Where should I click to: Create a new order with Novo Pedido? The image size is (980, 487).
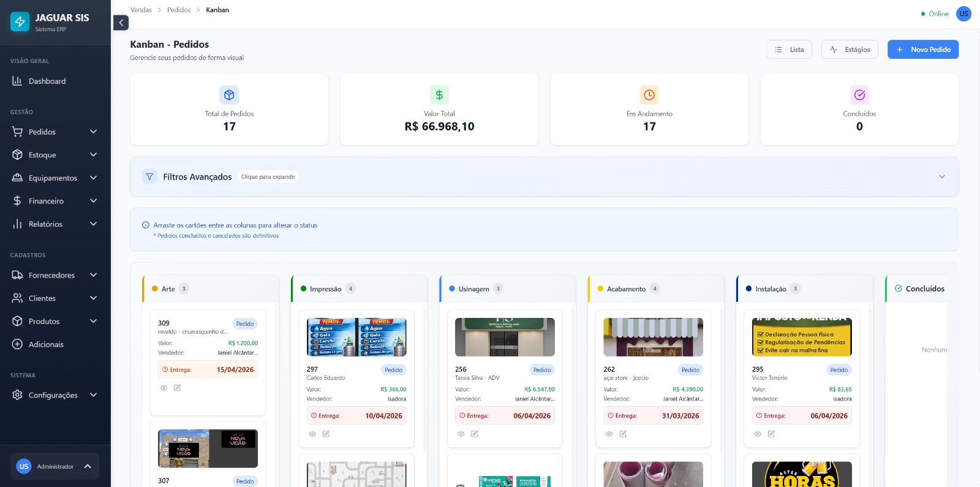coord(922,50)
